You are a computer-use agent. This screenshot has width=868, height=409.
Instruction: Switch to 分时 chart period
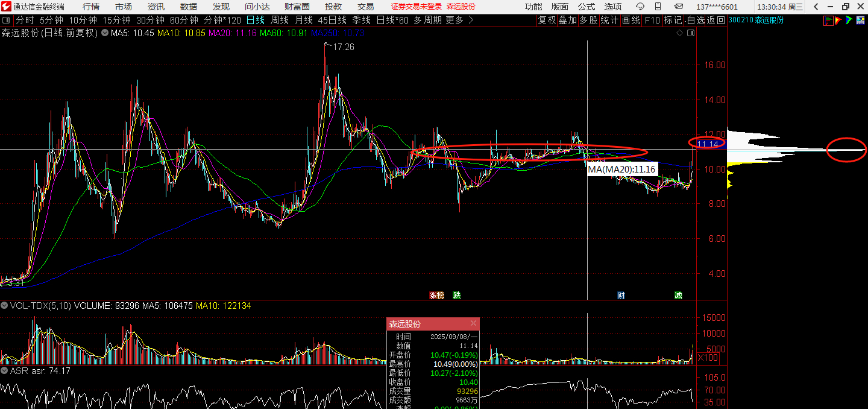[25, 21]
